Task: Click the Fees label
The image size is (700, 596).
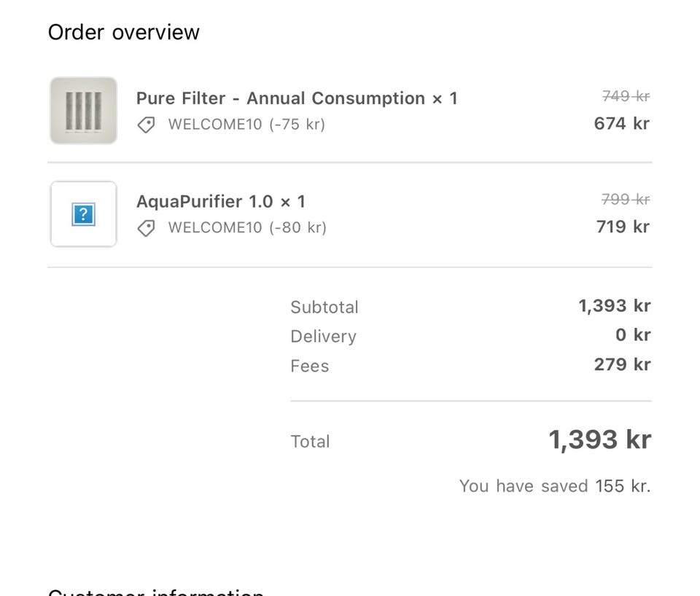Action: [309, 366]
